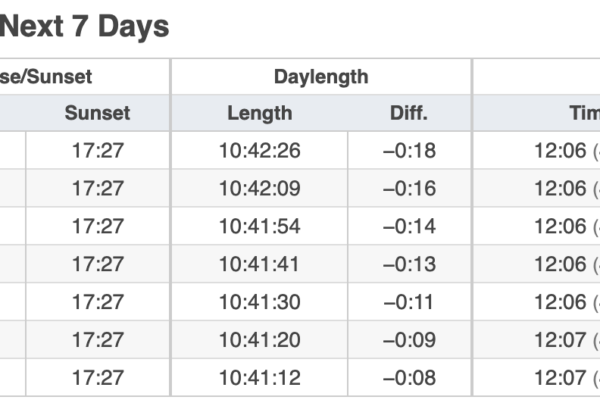Click the 10:41:41 length cell

pos(259,264)
